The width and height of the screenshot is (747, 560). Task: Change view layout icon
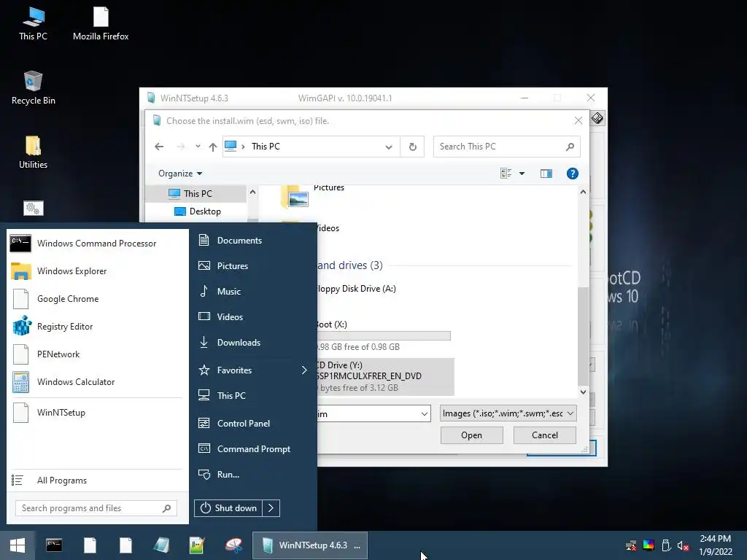click(x=506, y=174)
